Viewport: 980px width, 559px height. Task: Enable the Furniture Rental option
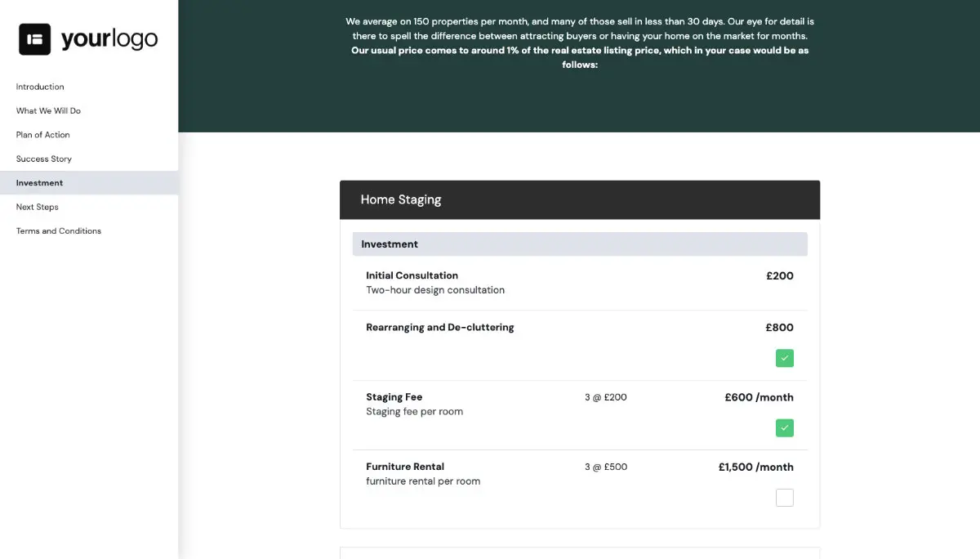784,497
